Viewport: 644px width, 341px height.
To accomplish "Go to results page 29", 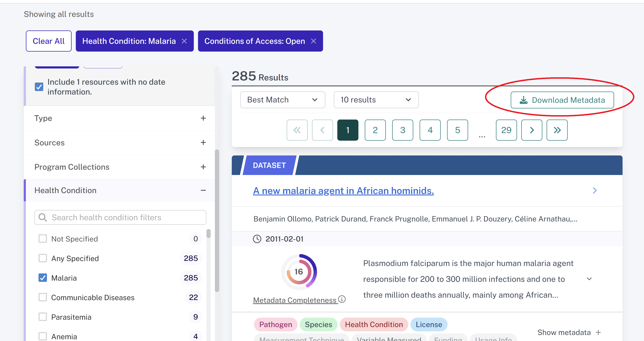I will [x=506, y=130].
